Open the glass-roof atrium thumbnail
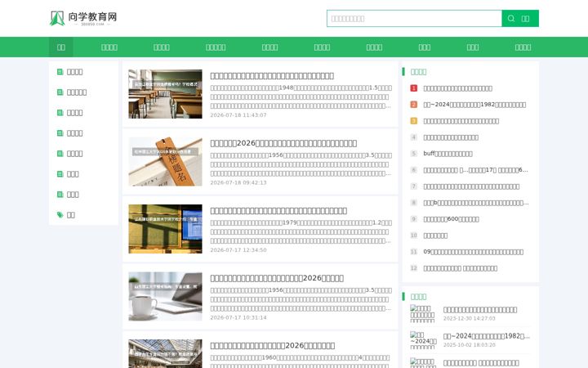The height and width of the screenshot is (368, 588). (165, 354)
